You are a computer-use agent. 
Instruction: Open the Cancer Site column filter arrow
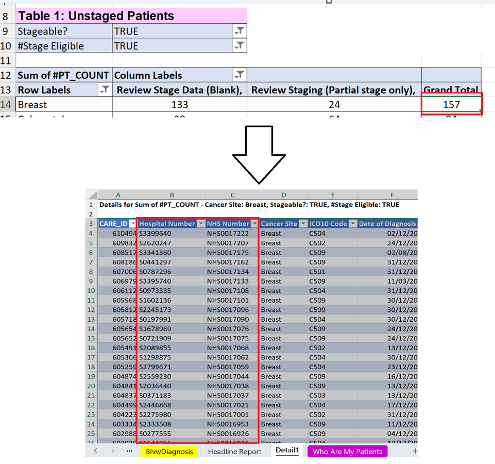pos(303,223)
